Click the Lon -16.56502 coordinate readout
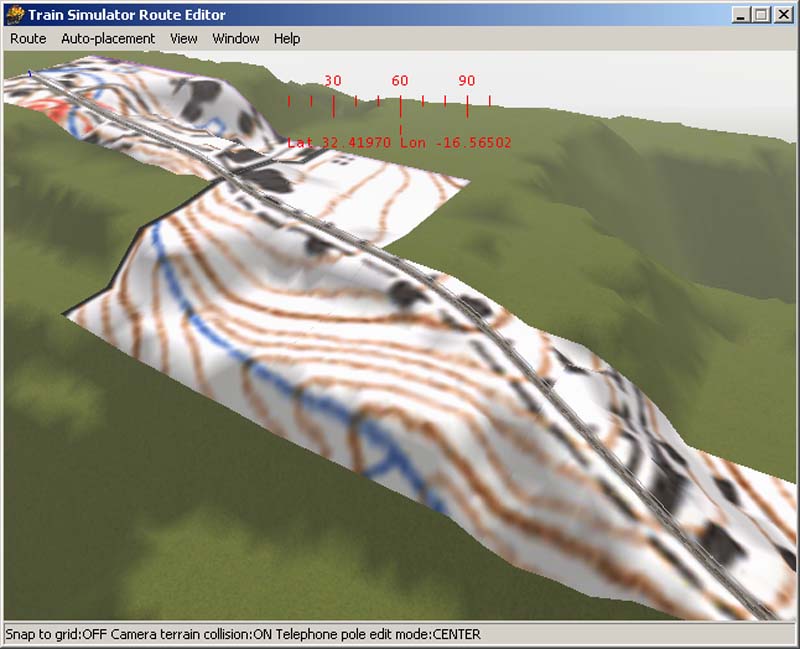800x649 pixels. click(455, 142)
